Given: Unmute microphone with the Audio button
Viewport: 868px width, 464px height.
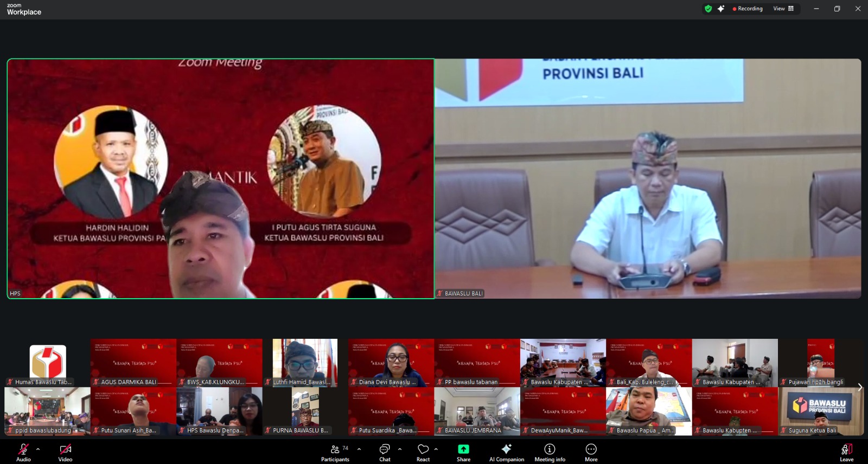Looking at the screenshot, I should (23, 452).
